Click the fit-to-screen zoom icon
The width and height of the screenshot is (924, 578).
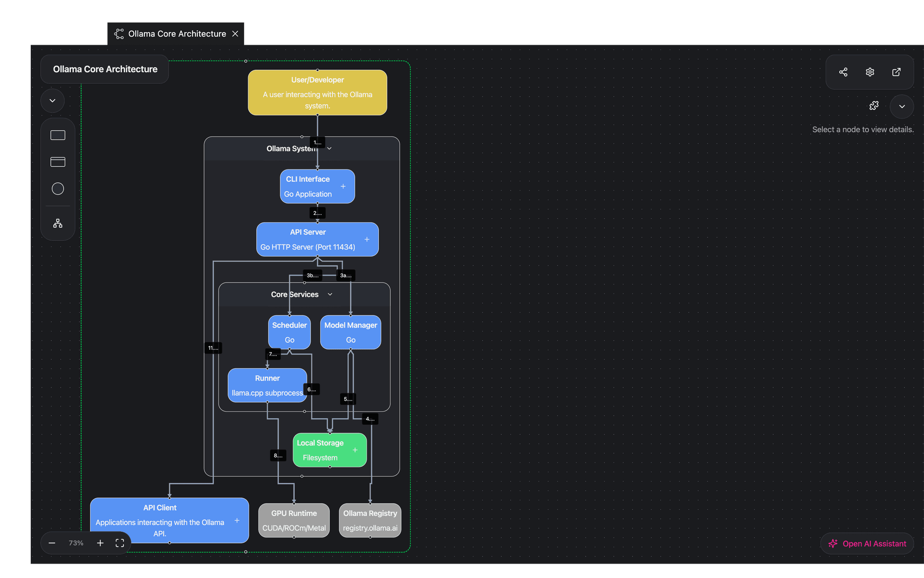tap(119, 543)
